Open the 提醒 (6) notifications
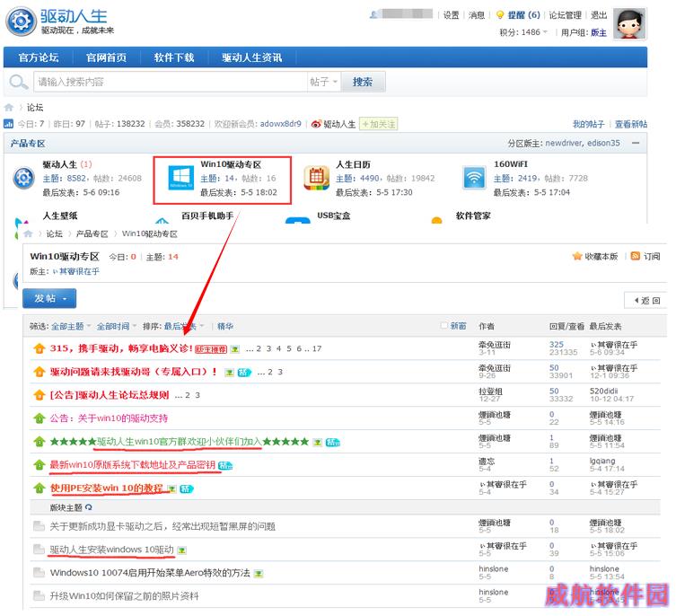676x616 pixels. click(x=523, y=15)
